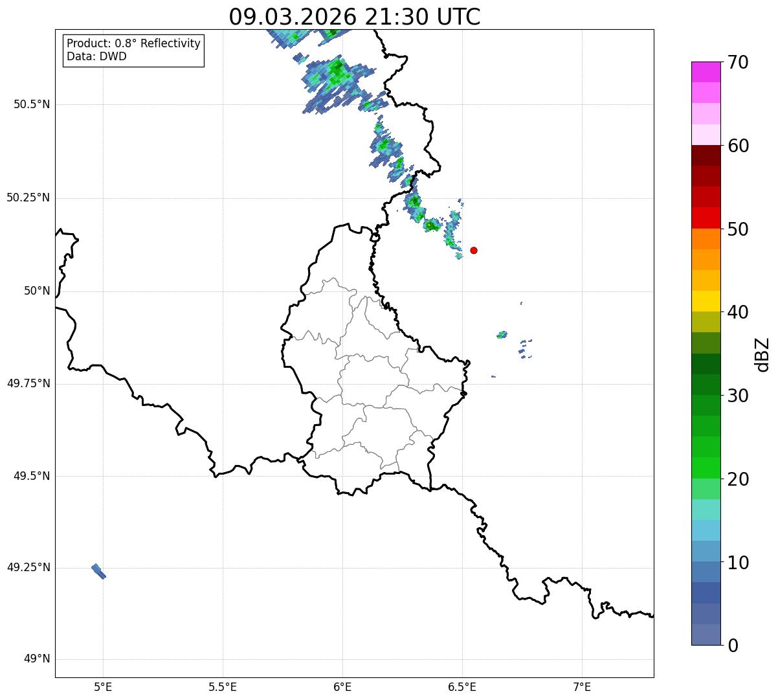Click the 7°E longitude label

(582, 687)
